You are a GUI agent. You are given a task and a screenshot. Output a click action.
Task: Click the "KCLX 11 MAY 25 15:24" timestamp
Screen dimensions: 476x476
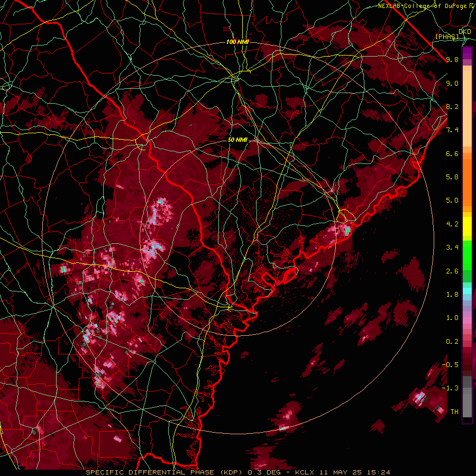coord(342,472)
